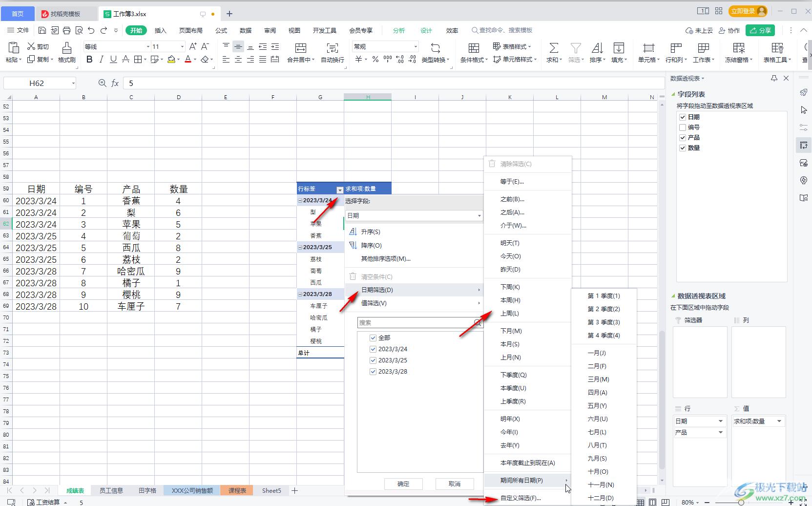The image size is (812, 506).
Task: Uncheck 2023/3/24 in filter list
Action: tap(373, 349)
